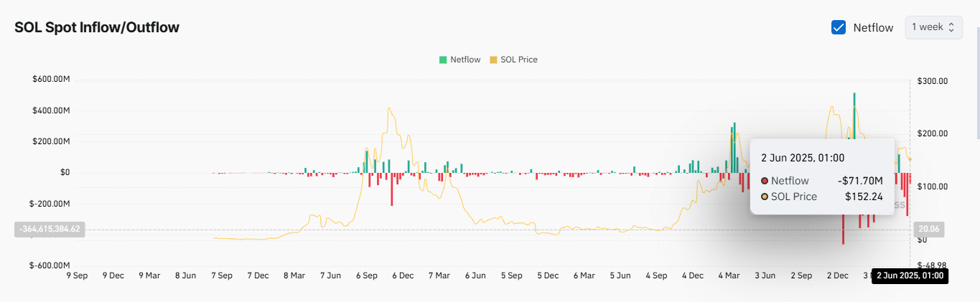This screenshot has height=302, width=980.
Task: Click the 4 Dec x-axis date
Action: point(693,275)
